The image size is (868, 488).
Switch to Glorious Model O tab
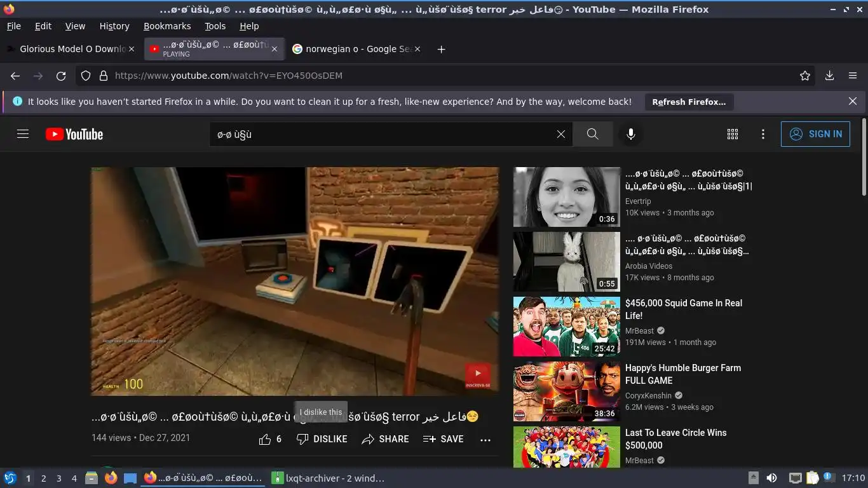[x=70, y=49]
